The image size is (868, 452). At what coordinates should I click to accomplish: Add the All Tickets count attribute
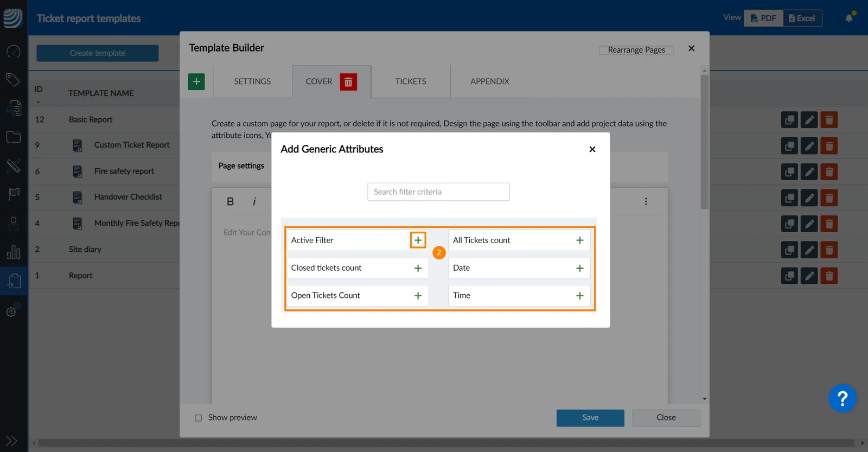point(580,240)
